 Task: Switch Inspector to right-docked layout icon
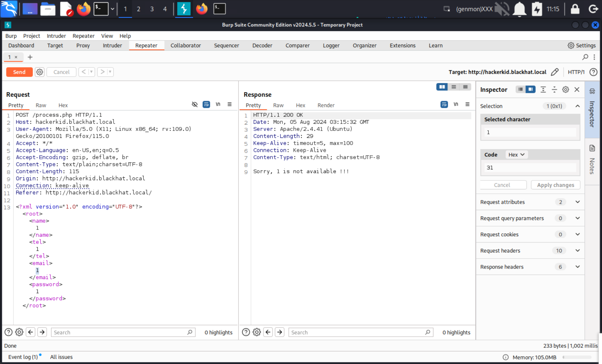tap(530, 89)
